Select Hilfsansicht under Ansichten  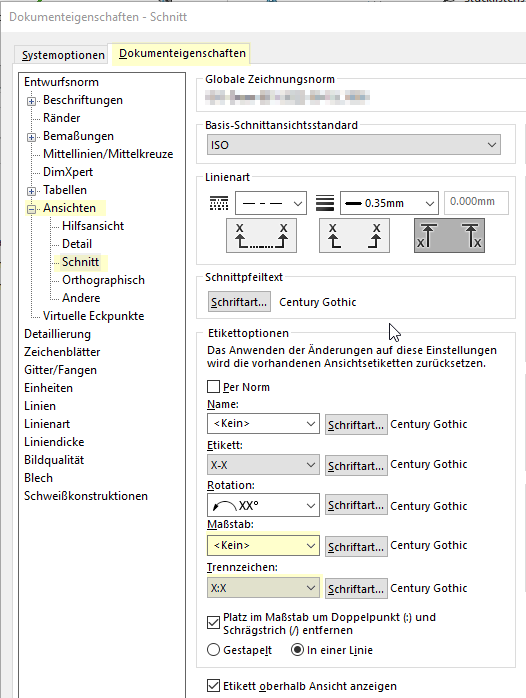(x=93, y=226)
